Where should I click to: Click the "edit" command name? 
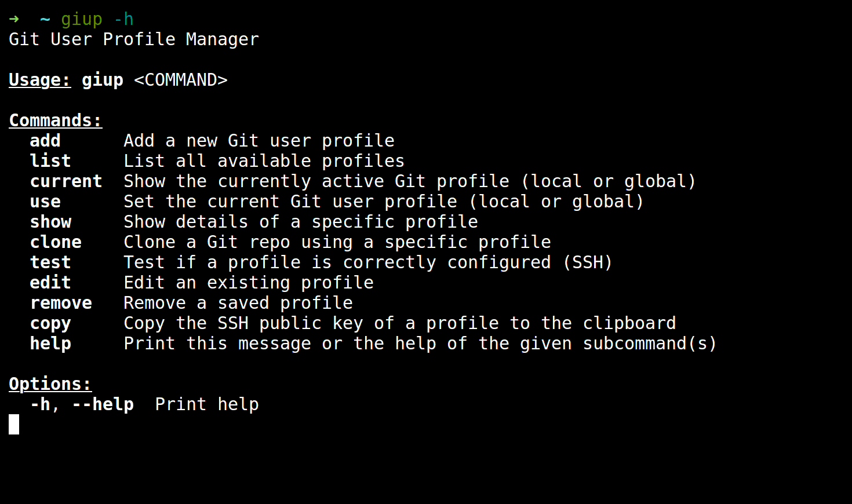(x=50, y=283)
